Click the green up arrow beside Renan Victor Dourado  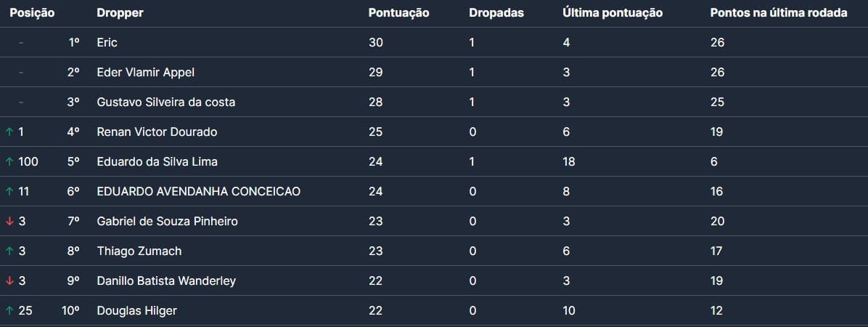[9, 132]
